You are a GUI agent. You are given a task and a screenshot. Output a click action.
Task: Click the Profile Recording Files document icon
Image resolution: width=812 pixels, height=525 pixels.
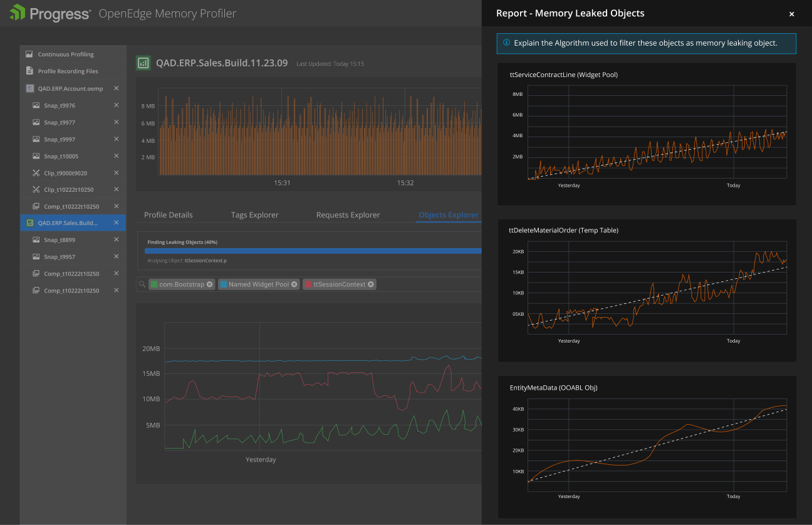point(29,71)
